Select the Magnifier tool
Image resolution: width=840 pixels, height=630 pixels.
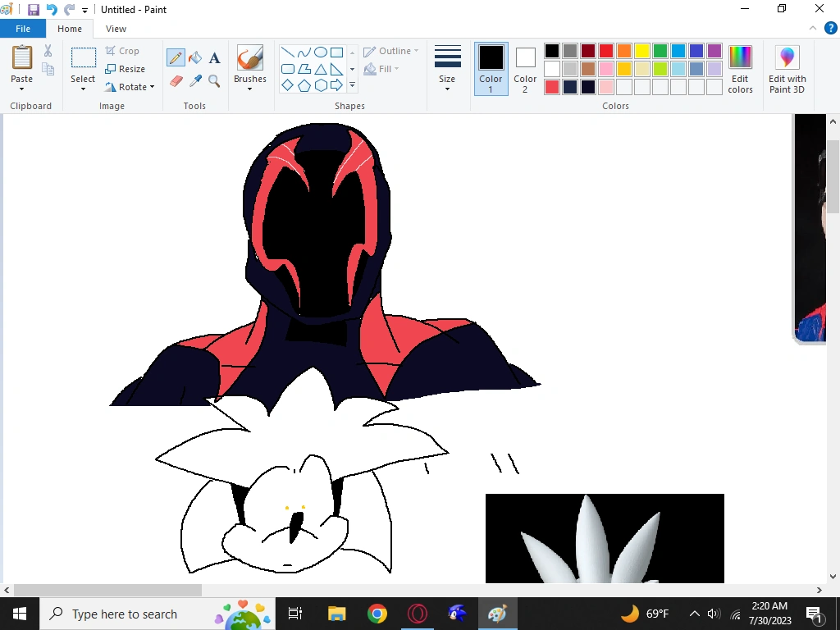tap(214, 81)
